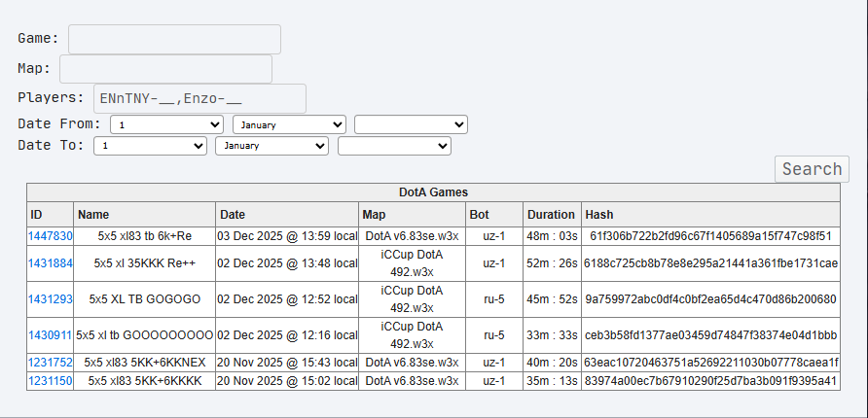The width and height of the screenshot is (868, 418).
Task: Open the Date To month dropdown
Action: click(x=271, y=145)
